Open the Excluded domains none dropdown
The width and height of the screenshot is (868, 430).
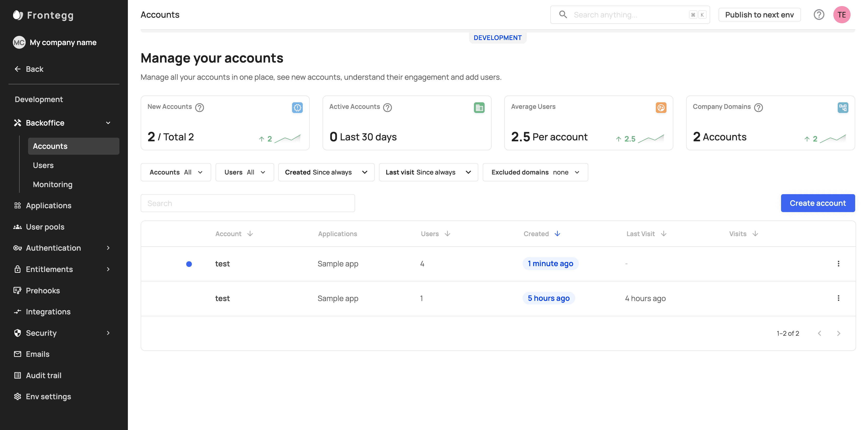point(535,172)
